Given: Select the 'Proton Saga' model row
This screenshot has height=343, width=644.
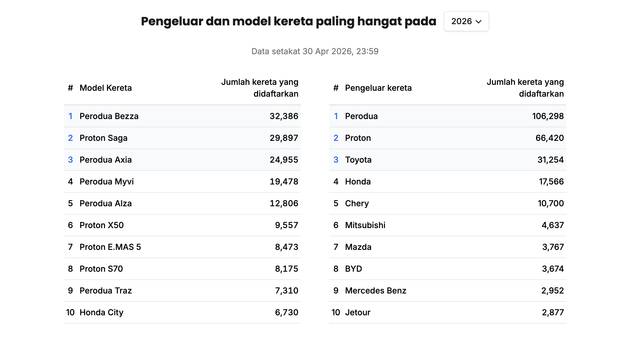Looking at the screenshot, I should (182, 138).
